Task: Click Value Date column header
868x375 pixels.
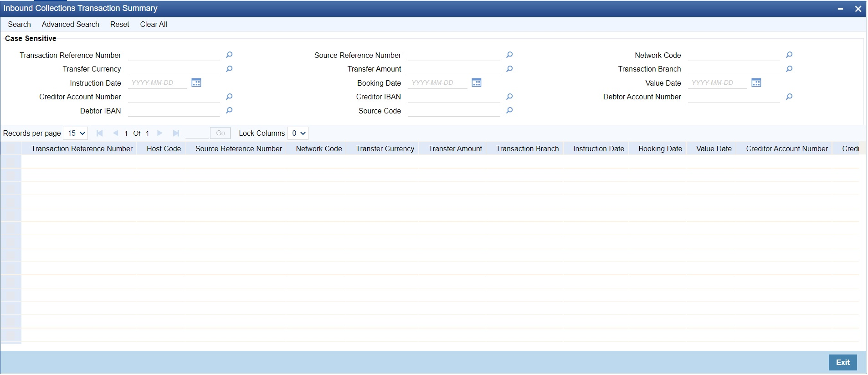Action: click(714, 149)
